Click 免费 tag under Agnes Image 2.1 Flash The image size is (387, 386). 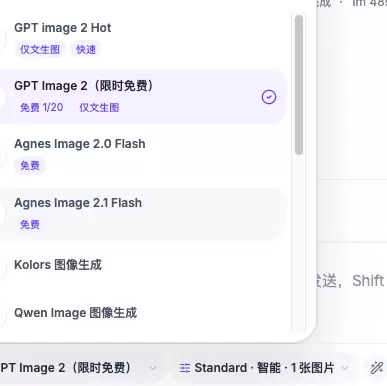(30, 224)
